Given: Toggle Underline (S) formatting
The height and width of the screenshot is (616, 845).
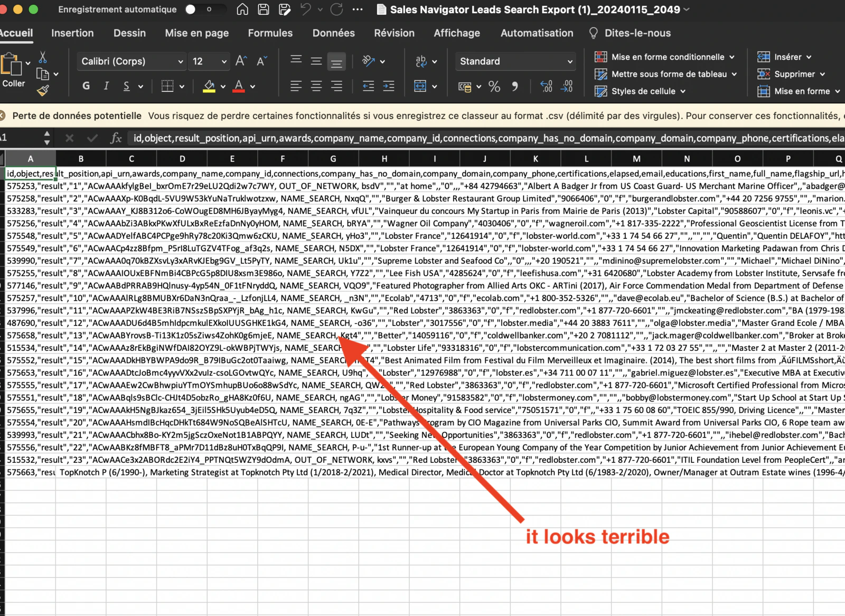Looking at the screenshot, I should click(126, 86).
